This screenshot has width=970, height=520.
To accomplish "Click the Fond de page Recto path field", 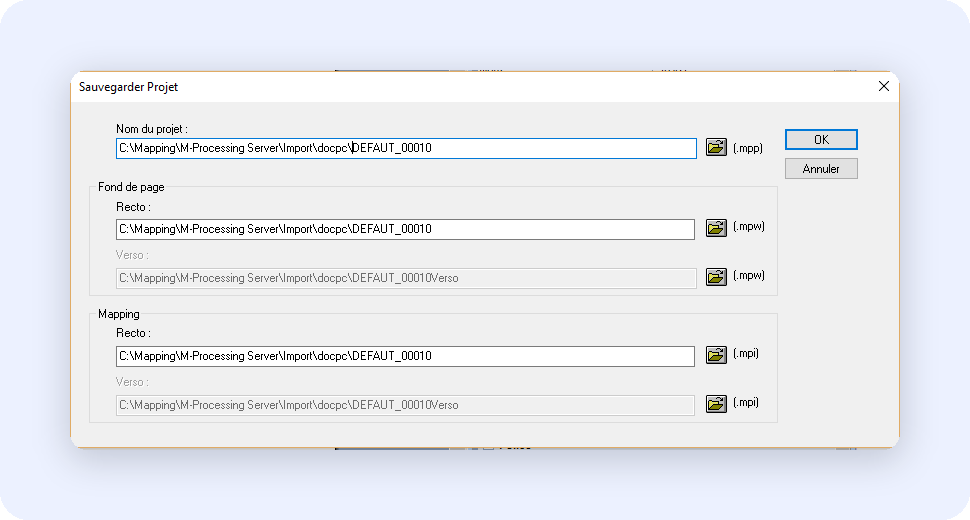I will (405, 229).
